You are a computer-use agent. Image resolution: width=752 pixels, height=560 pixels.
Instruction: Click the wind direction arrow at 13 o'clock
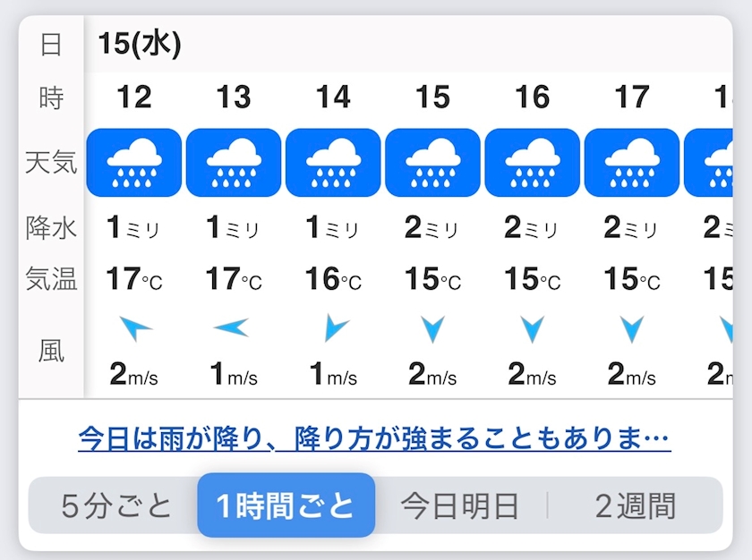click(x=232, y=329)
